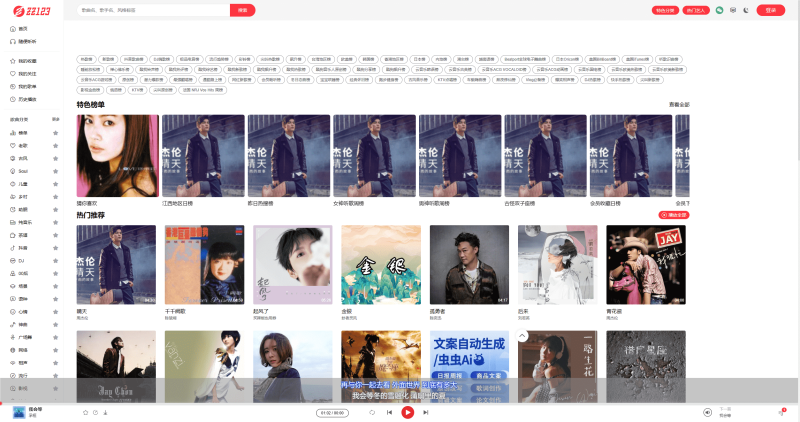The image size is (800, 422).
Task: Skip to the next track
Action: pyautogui.click(x=427, y=412)
